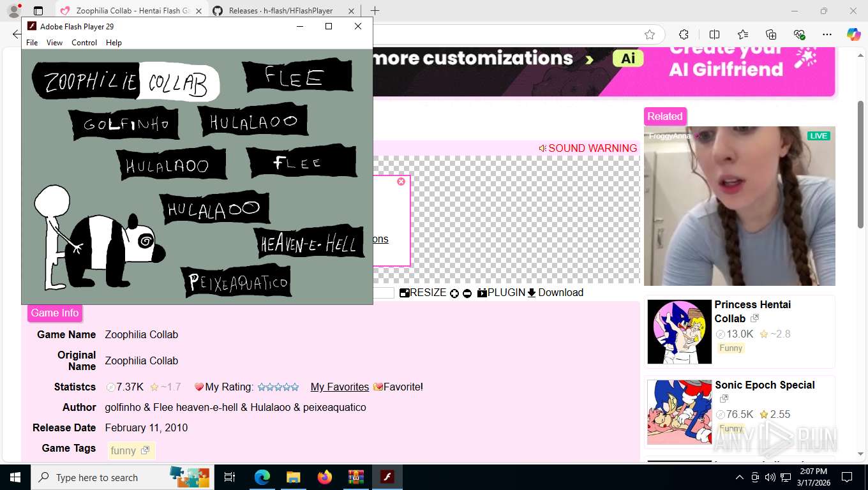
Task: Show hidden system tray icons
Action: (x=739, y=477)
